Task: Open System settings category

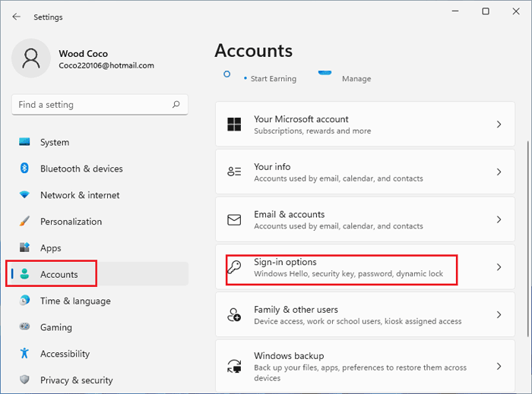Action: pyautogui.click(x=100, y=142)
